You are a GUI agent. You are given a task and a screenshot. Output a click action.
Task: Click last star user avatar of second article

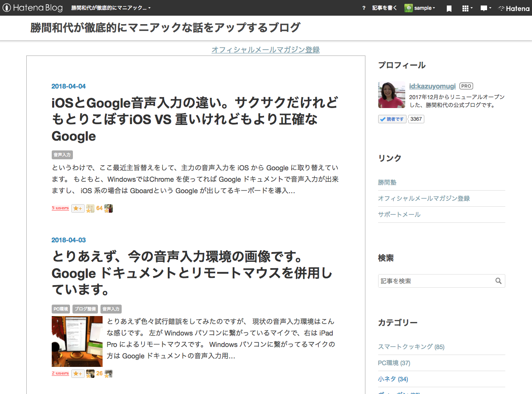(x=109, y=374)
